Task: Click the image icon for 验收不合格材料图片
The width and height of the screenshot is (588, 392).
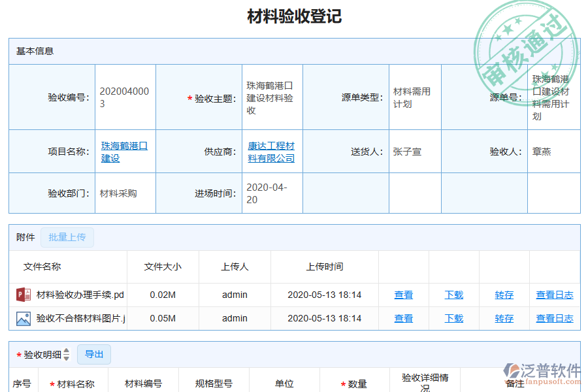Action: pos(24,318)
